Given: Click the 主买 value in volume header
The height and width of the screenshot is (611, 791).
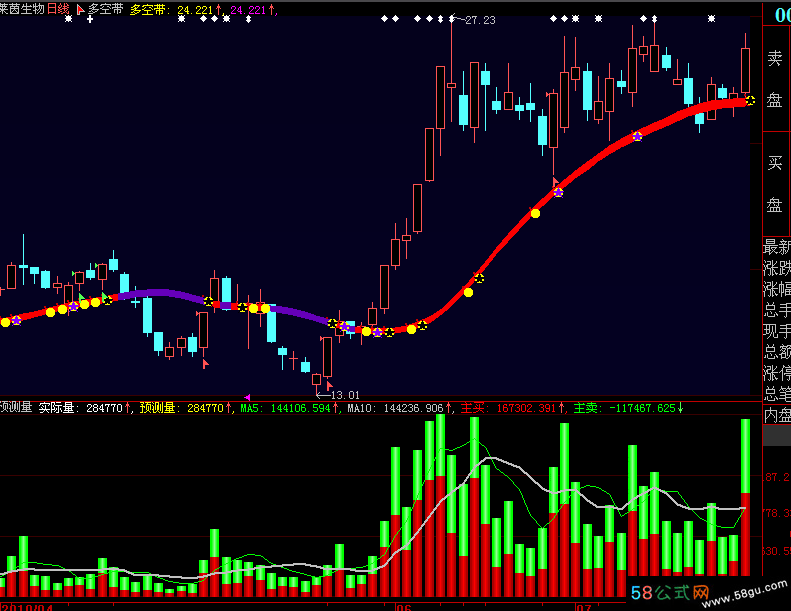Looking at the screenshot, I should 526,408.
